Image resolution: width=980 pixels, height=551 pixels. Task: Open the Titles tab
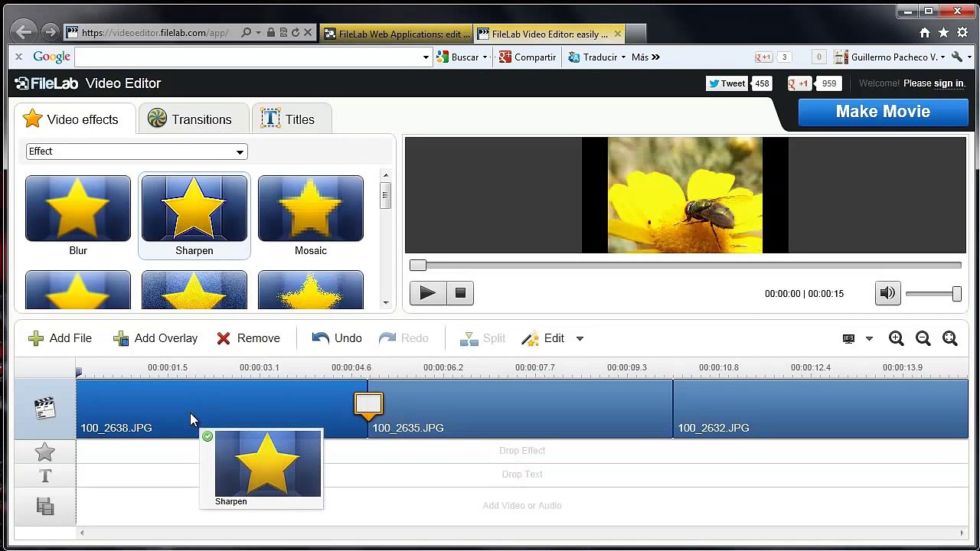[290, 119]
